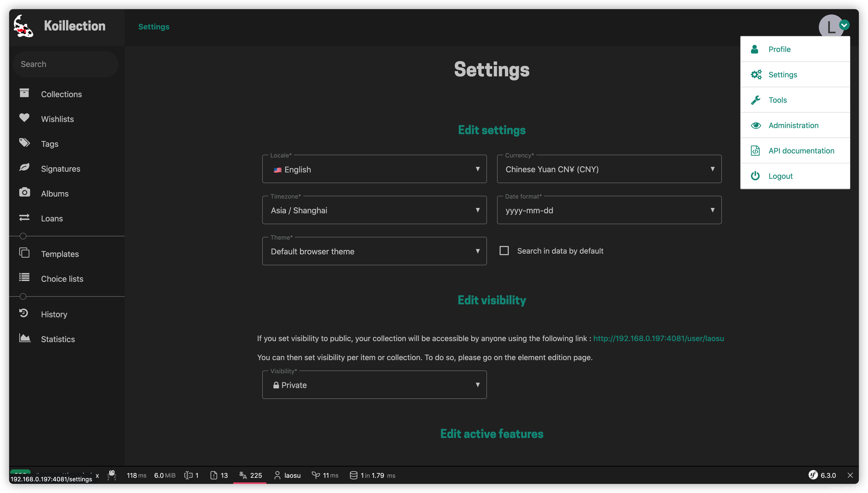The width and height of the screenshot is (868, 493).
Task: Click the Albums camera icon
Action: [24, 192]
